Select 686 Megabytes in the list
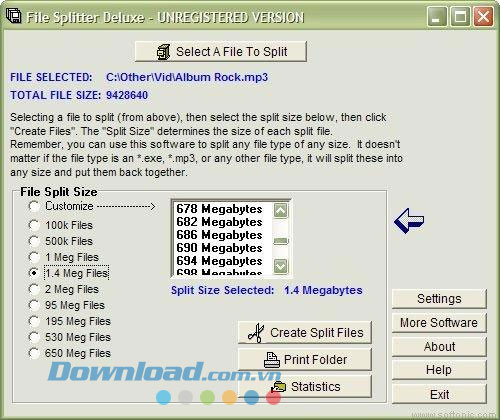 (219, 235)
